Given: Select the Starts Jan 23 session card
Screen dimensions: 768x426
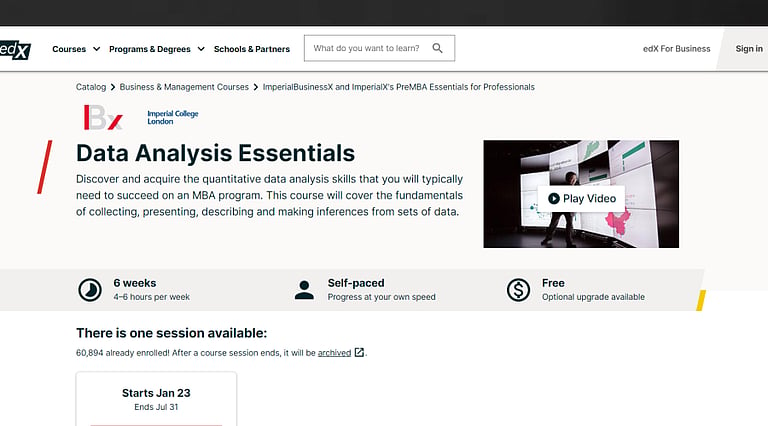Looking at the screenshot, I should [x=156, y=399].
